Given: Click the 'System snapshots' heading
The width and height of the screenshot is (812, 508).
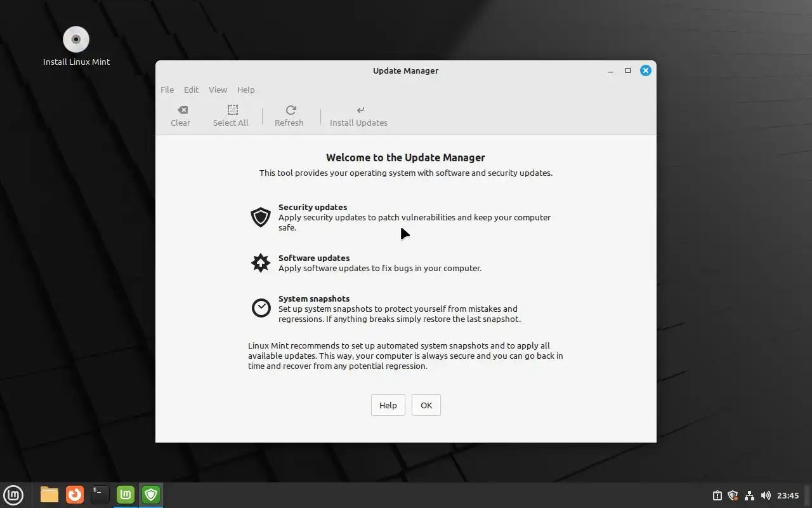Looking at the screenshot, I should (x=314, y=298).
